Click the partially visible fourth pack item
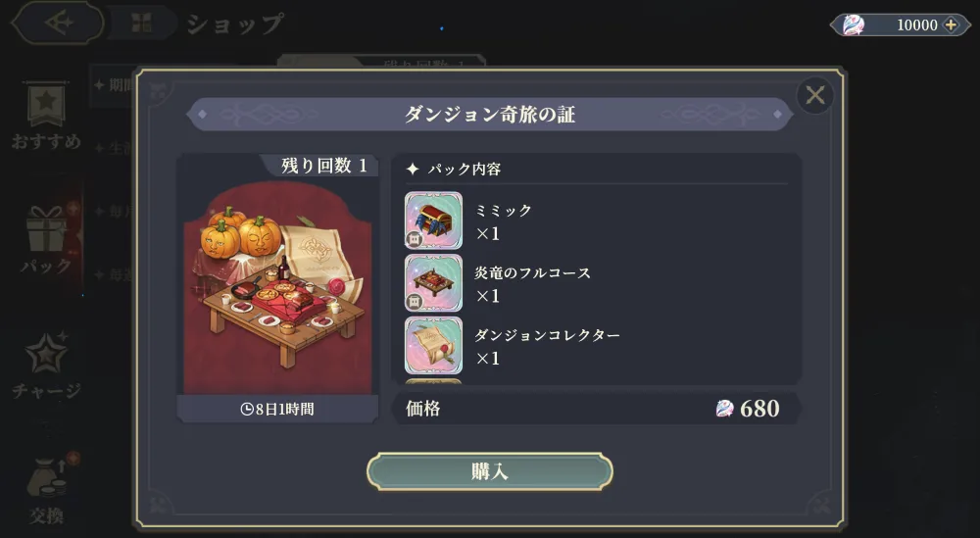Screen dimensions: 980x538 pos(434,381)
